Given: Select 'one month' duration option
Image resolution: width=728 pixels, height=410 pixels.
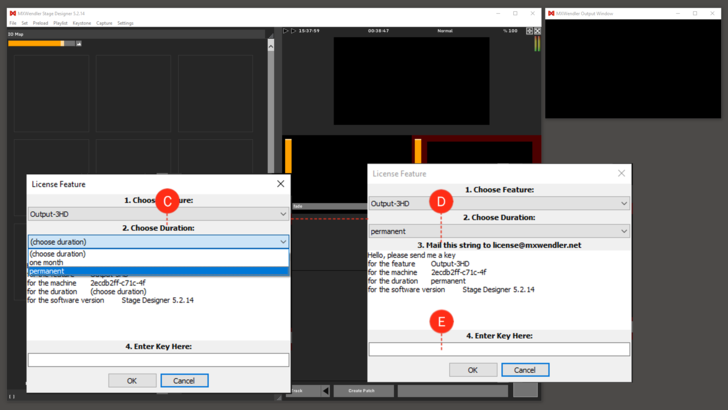Looking at the screenshot, I should 158,262.
